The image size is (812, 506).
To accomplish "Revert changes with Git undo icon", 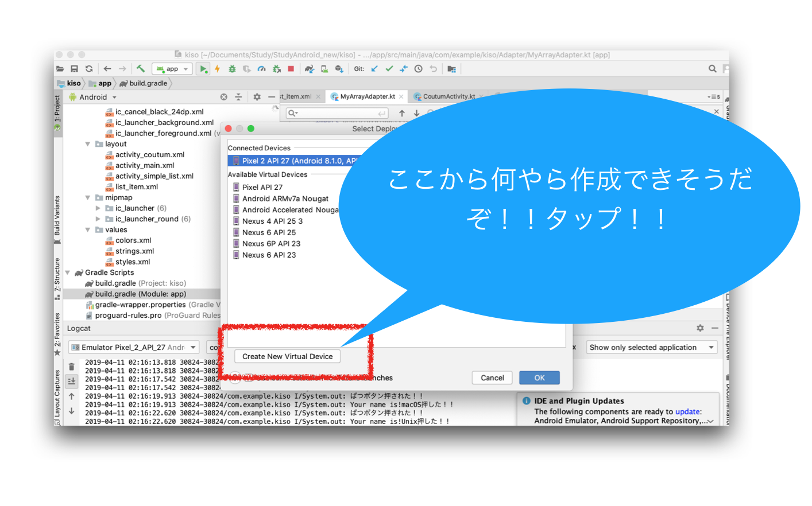I will tap(434, 69).
